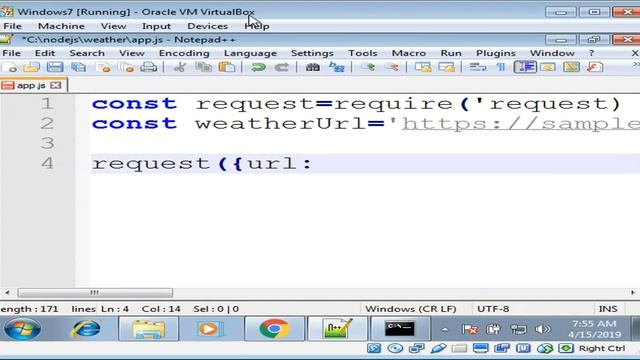640x360 pixels.
Task: Launch Internet Explorer from the taskbar
Action: 86,329
